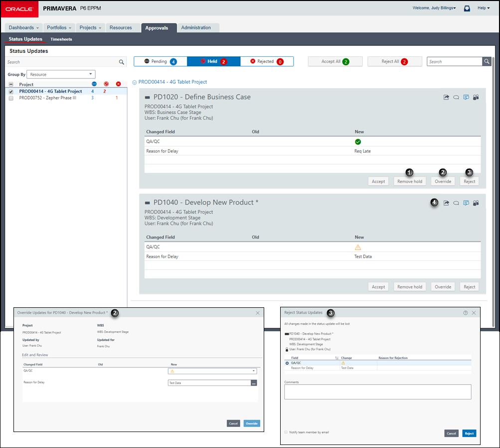Click Remove hold on PD1020 card
The height and width of the screenshot is (448, 500).
click(410, 181)
